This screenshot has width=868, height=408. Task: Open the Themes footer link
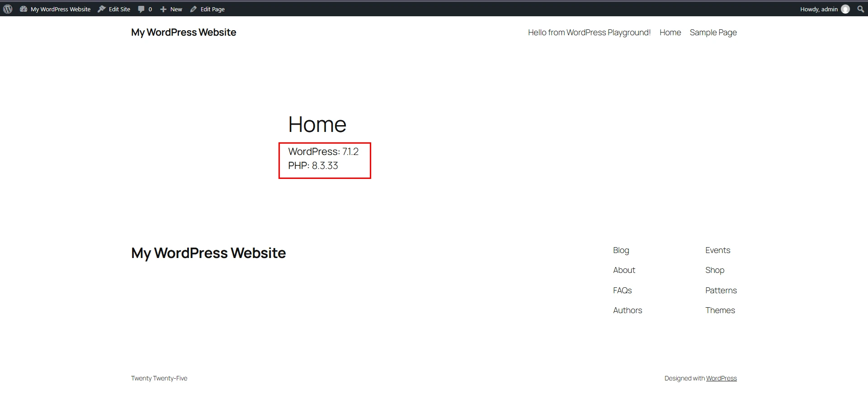click(720, 310)
